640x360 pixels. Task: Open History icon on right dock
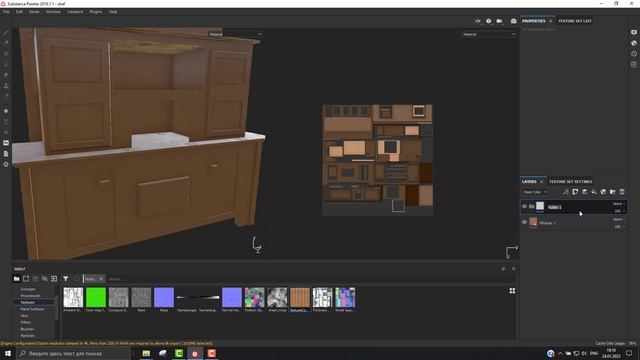[634, 53]
